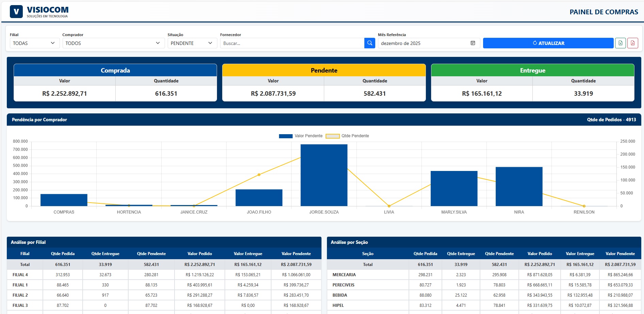Click the ATUALIZAR button
Viewport: 644px width, 314px height.
point(548,43)
